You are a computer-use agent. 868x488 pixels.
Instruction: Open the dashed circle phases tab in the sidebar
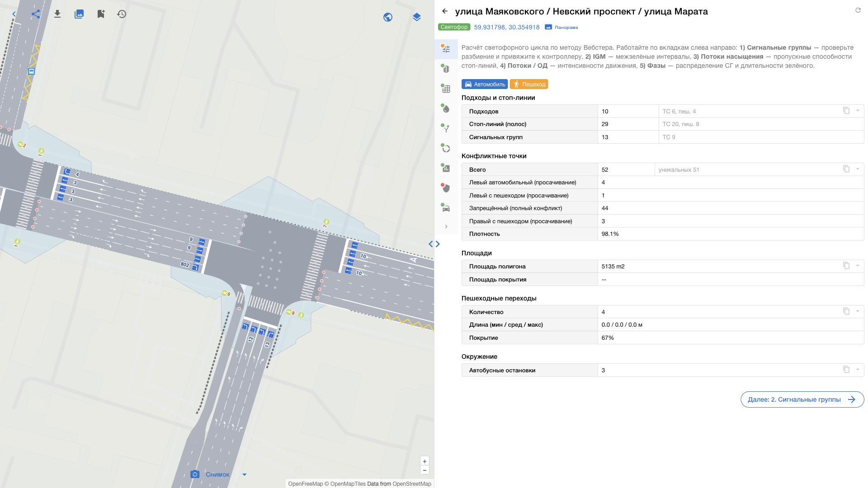tap(446, 148)
